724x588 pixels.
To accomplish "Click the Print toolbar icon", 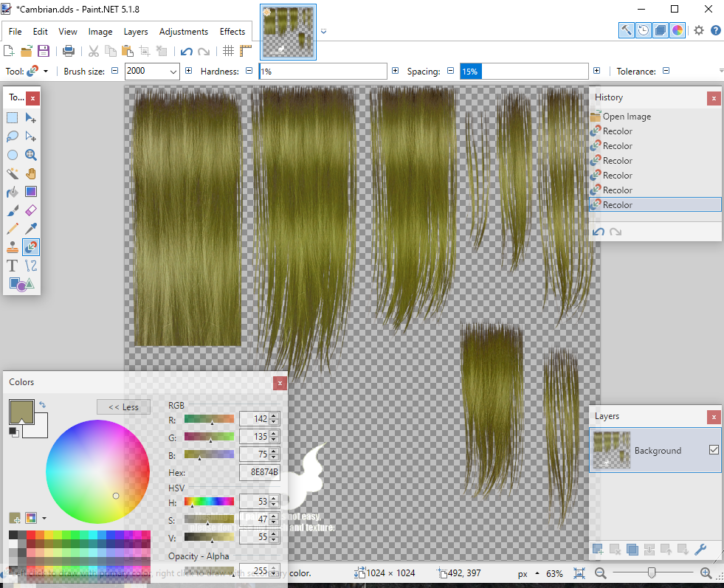I will [x=69, y=51].
